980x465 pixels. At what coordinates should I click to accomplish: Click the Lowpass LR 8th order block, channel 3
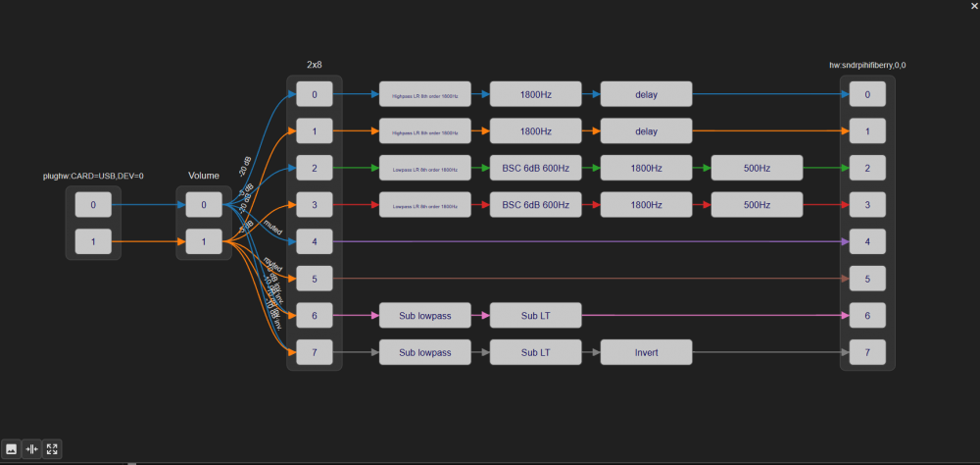click(425, 205)
